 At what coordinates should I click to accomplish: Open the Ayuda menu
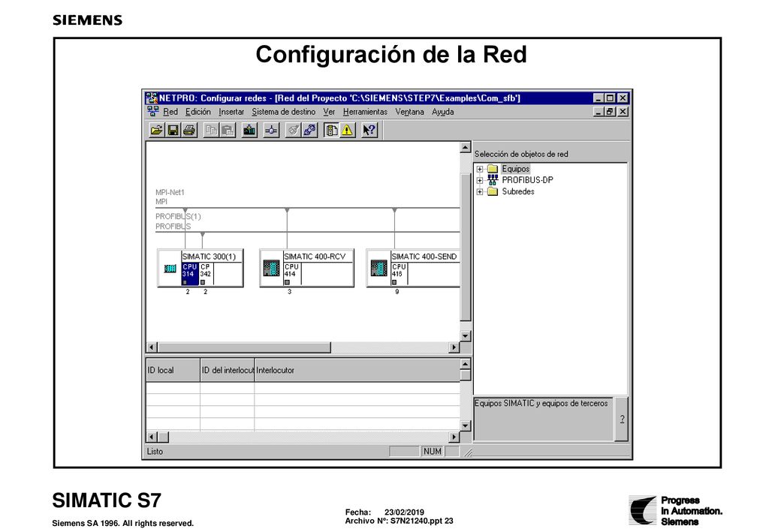[x=443, y=112]
